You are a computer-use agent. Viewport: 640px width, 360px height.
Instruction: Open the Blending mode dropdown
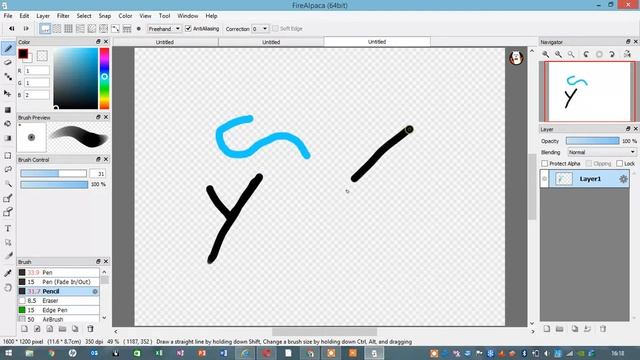tap(602, 152)
